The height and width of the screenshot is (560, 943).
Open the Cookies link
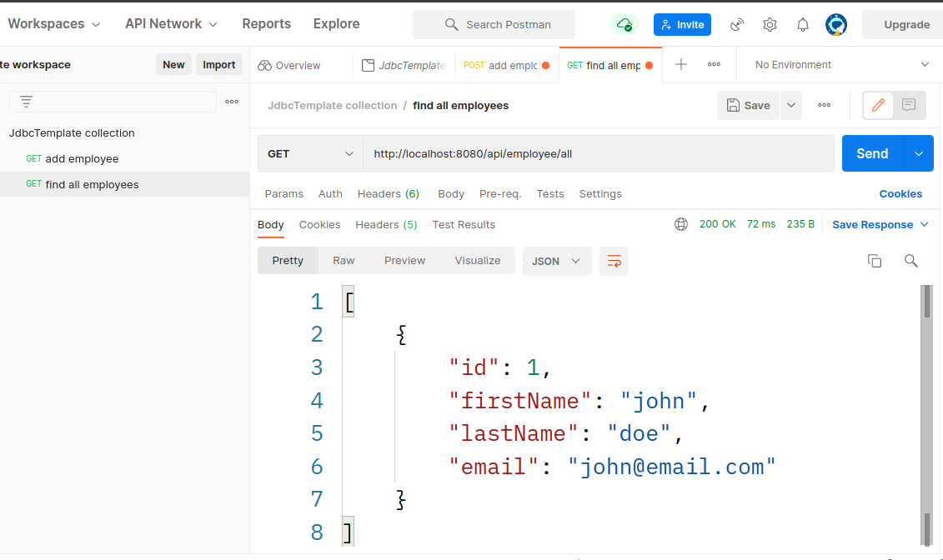pyautogui.click(x=900, y=194)
